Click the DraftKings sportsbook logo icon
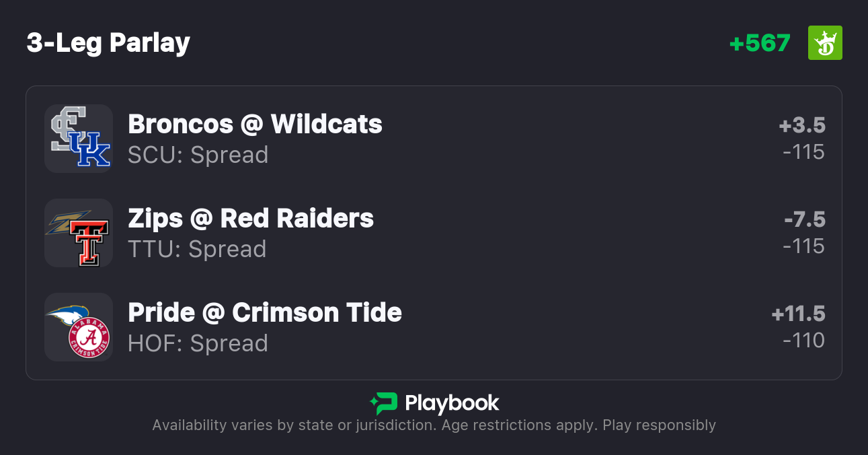Viewport: 868px width, 455px height. coord(824,43)
